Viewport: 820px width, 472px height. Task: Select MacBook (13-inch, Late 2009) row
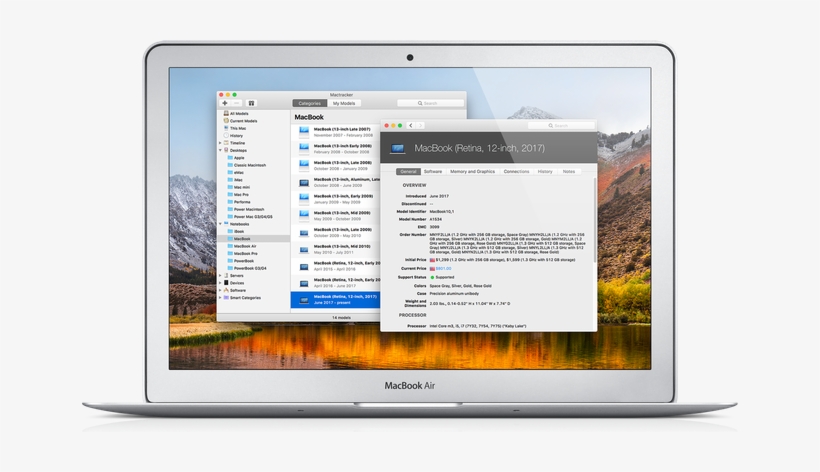[336, 233]
